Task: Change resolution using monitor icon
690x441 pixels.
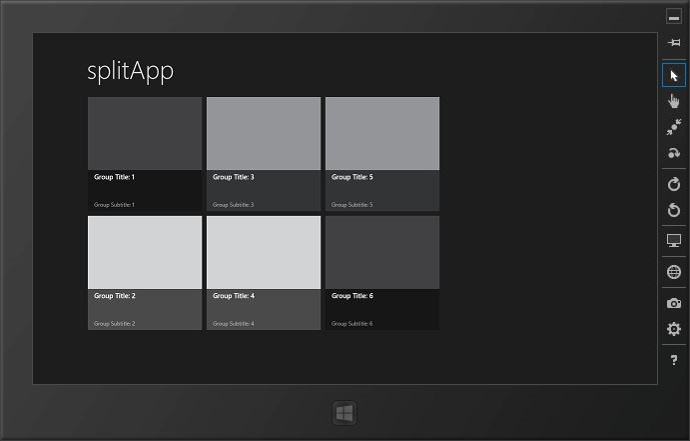Action: coord(674,240)
